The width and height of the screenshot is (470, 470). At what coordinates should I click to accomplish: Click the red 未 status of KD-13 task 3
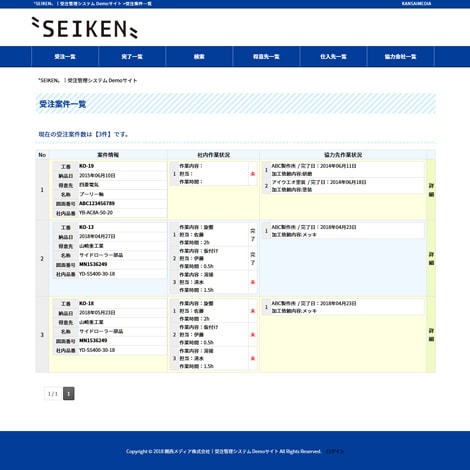pos(253,282)
